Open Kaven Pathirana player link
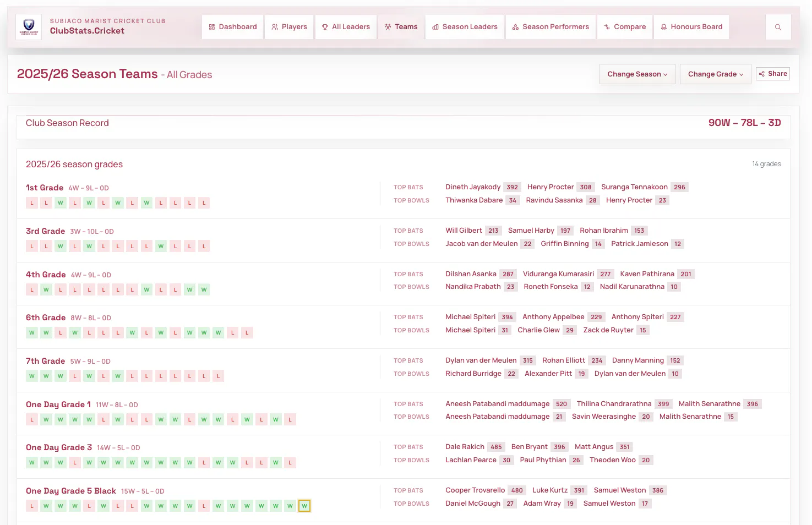 (647, 274)
